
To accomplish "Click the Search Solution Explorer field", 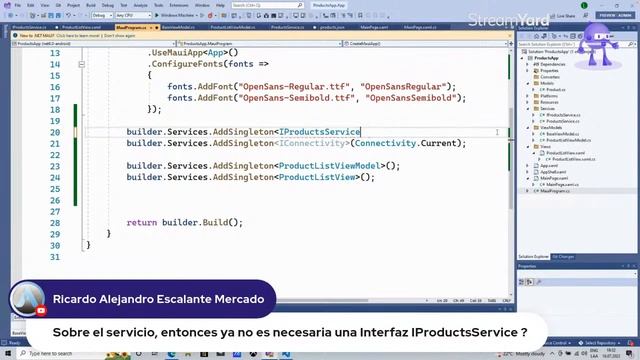I will pos(576,44).
